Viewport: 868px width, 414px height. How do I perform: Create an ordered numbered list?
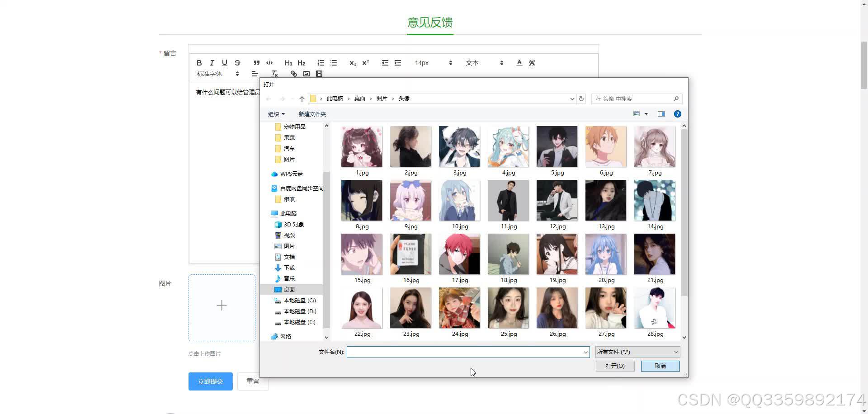[321, 63]
